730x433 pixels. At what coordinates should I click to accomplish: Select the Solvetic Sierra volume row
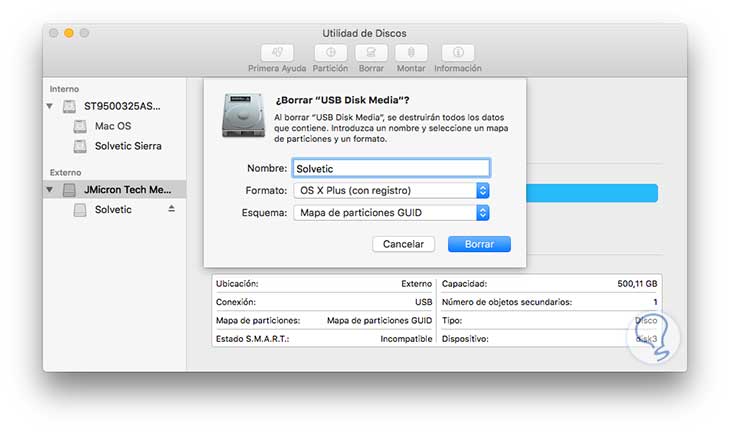tap(115, 147)
